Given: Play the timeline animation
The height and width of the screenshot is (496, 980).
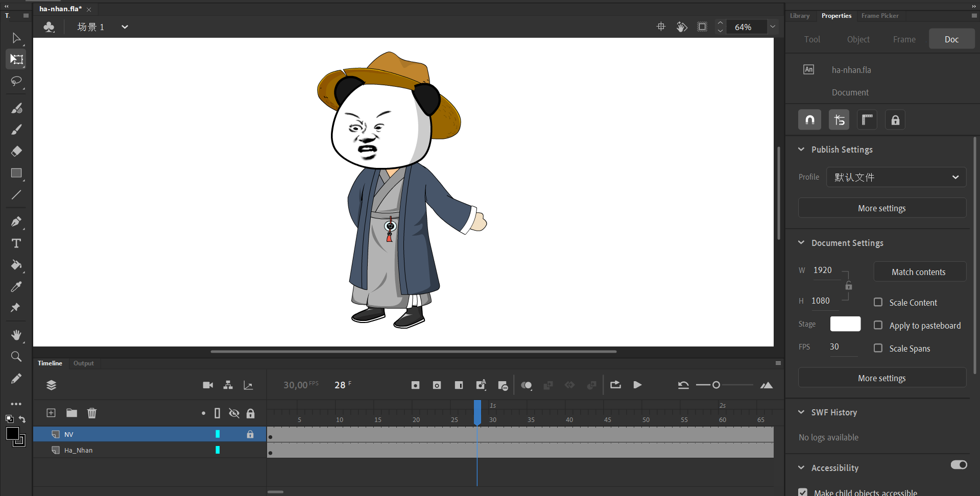Looking at the screenshot, I should click(637, 385).
